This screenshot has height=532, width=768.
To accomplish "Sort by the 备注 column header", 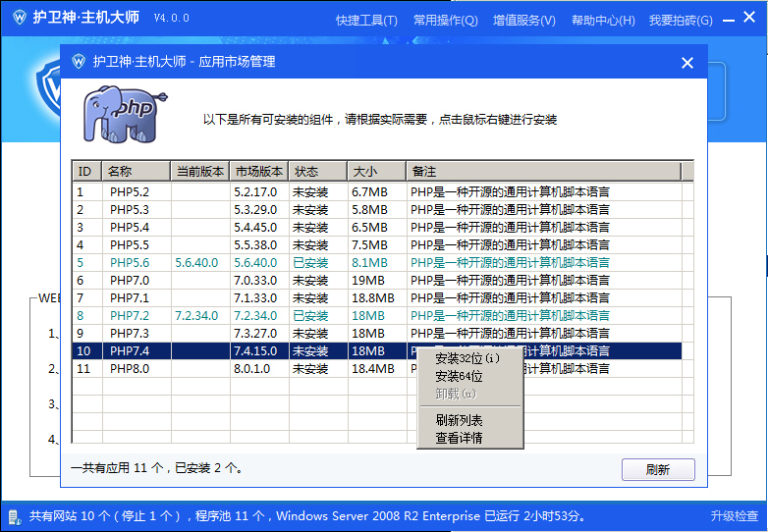I will 544,172.
